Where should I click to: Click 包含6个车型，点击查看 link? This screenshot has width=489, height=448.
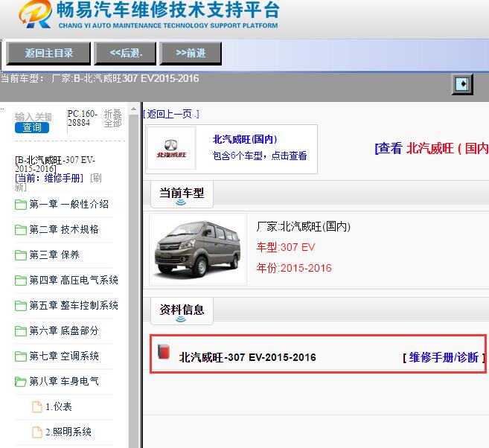click(260, 156)
